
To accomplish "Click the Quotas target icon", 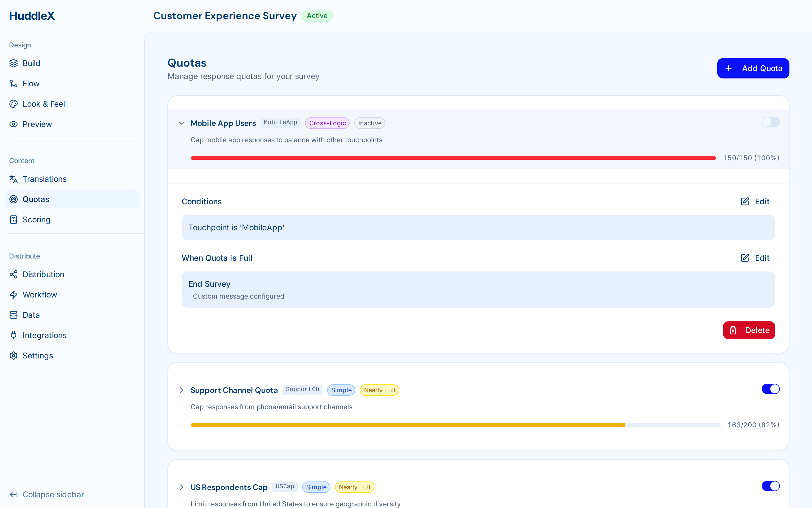I will pyautogui.click(x=14, y=199).
